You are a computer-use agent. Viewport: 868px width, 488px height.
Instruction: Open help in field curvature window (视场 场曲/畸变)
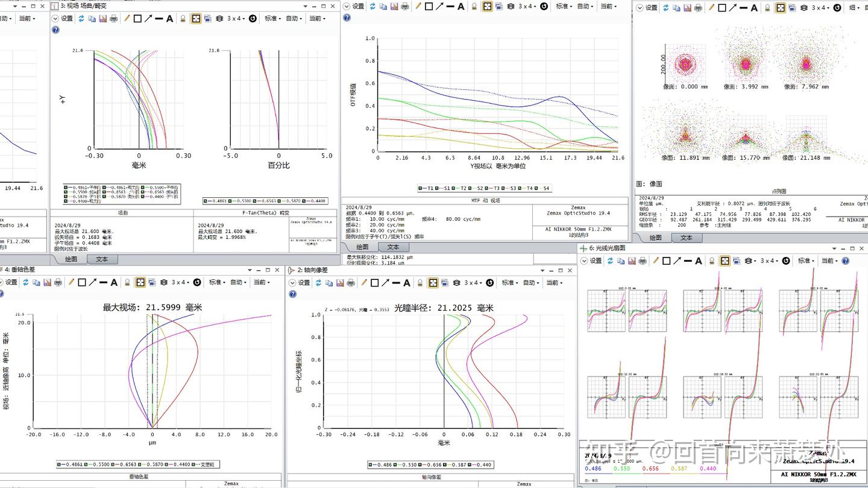(x=56, y=30)
